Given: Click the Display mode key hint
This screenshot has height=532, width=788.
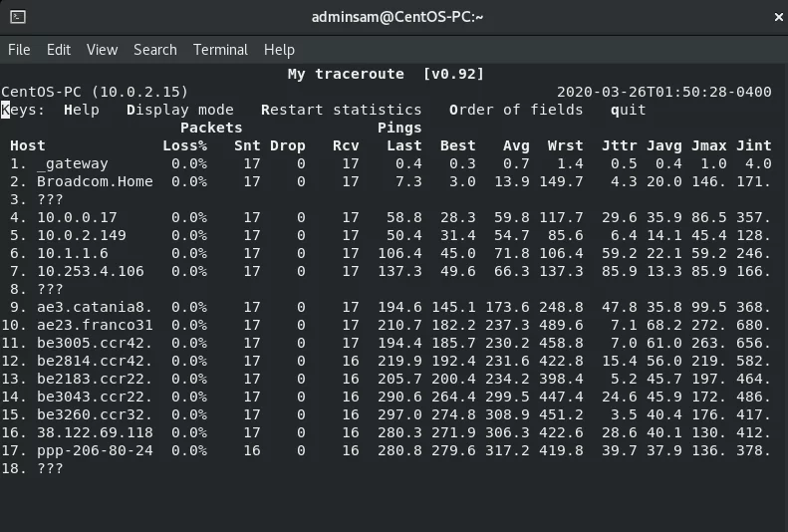Looking at the screenshot, I should [x=180, y=110].
